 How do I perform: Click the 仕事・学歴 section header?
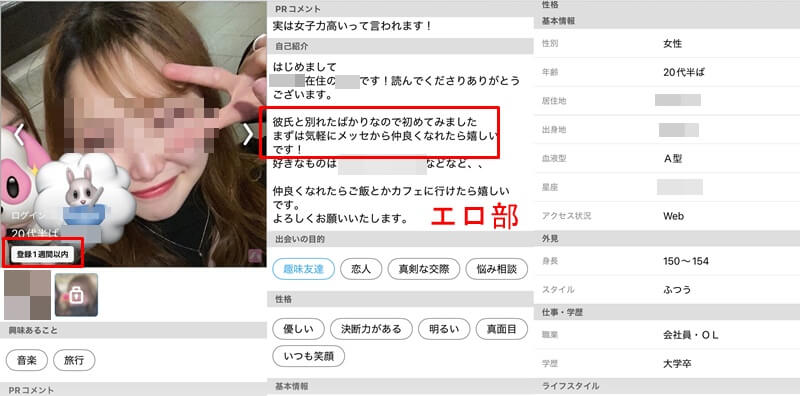click(x=667, y=312)
